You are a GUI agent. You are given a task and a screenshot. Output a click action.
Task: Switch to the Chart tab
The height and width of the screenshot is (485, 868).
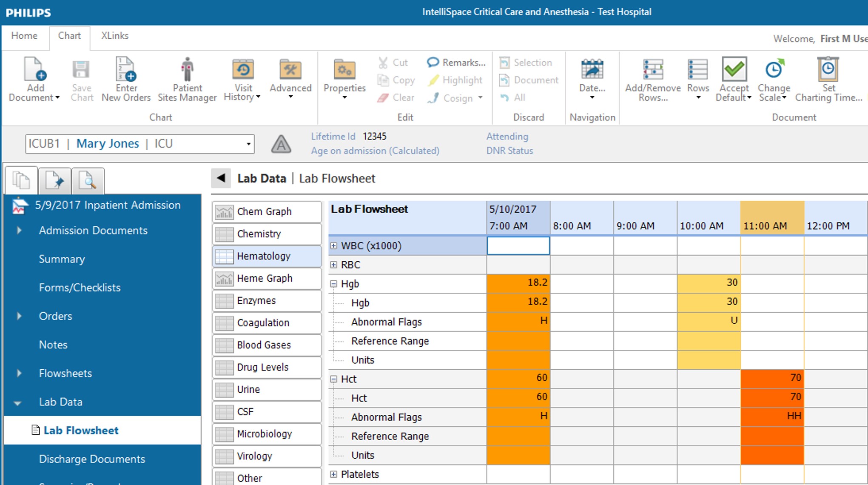[69, 36]
